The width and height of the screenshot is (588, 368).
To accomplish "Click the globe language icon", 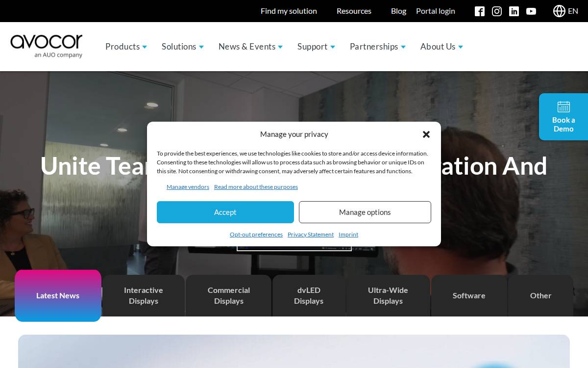I will click(x=559, y=11).
